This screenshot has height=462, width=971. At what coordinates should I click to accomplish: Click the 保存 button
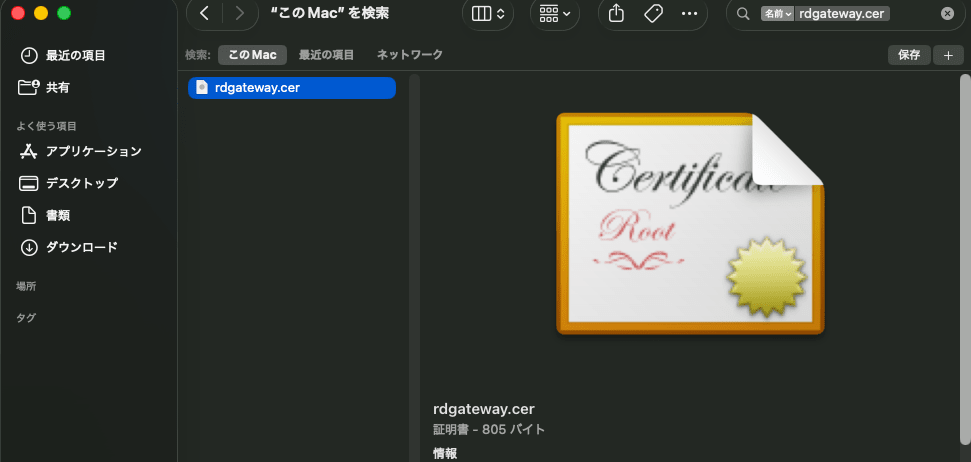909,54
